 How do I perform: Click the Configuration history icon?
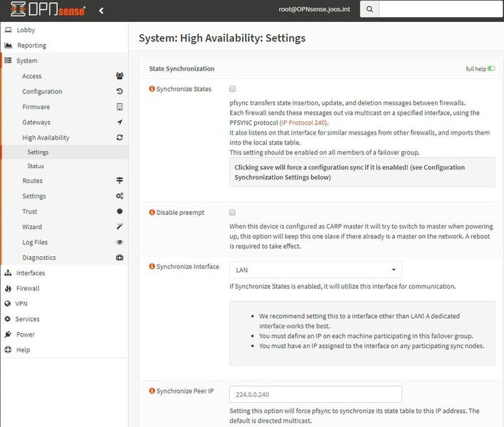(x=120, y=91)
